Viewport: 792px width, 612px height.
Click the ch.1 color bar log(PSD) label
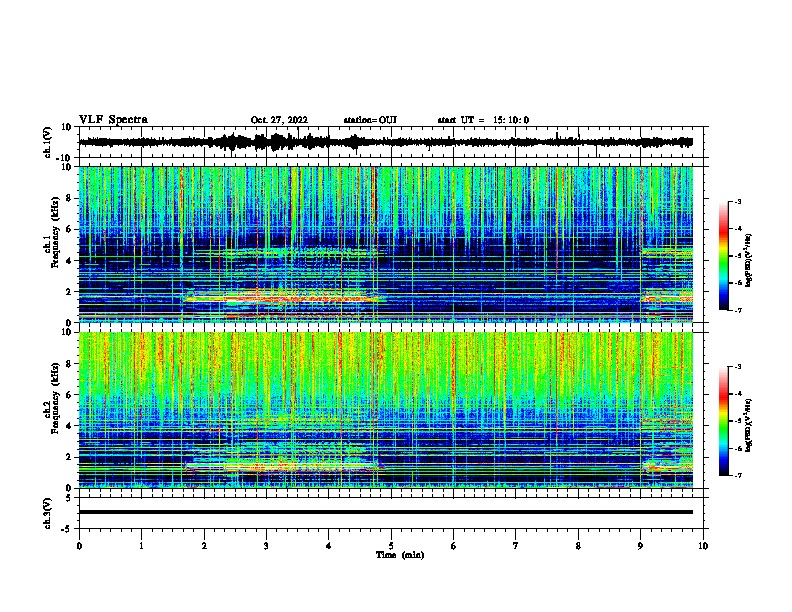click(x=748, y=261)
